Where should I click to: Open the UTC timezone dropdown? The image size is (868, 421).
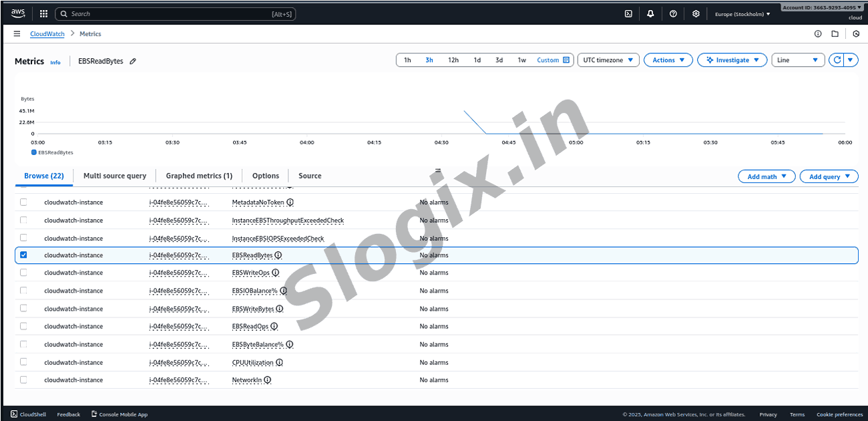pos(608,60)
